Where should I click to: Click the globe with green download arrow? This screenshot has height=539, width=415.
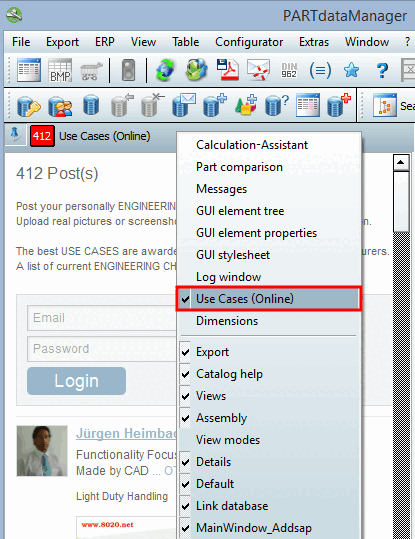tap(197, 70)
